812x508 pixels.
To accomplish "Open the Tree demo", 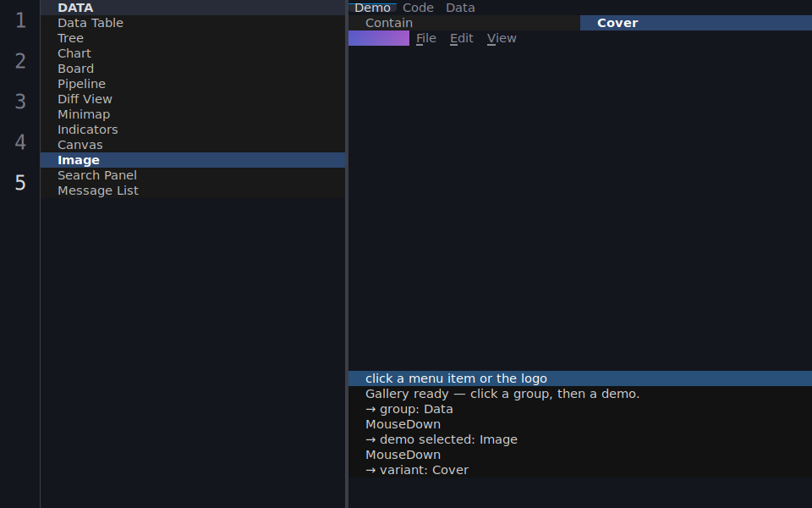I will click(193, 38).
